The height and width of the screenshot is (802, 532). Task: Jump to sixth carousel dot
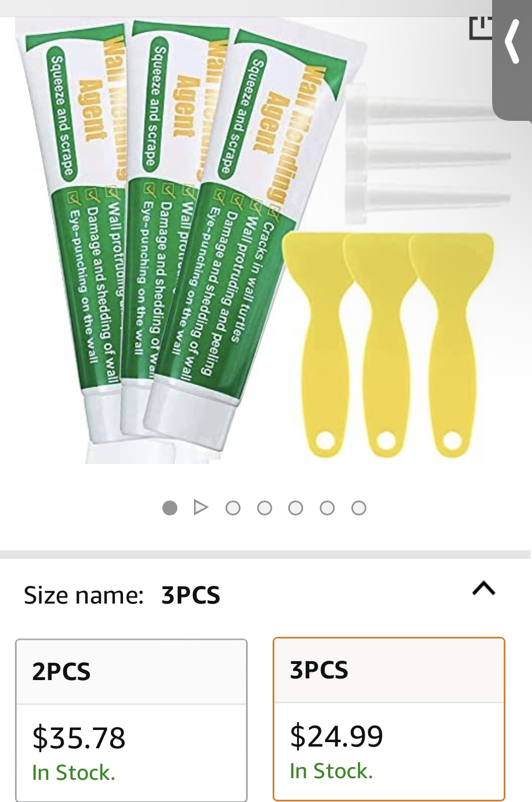pyautogui.click(x=327, y=508)
